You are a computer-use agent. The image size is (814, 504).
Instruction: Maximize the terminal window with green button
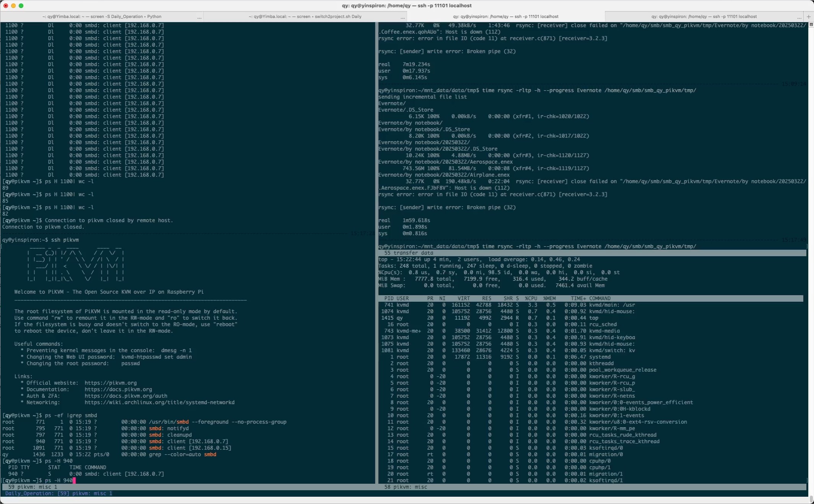click(x=21, y=6)
